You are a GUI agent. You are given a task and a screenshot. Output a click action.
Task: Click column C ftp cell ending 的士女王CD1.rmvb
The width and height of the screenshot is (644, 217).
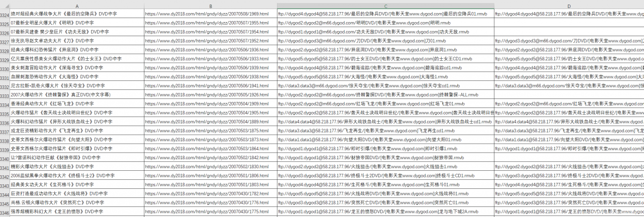pyautogui.click(x=385, y=59)
